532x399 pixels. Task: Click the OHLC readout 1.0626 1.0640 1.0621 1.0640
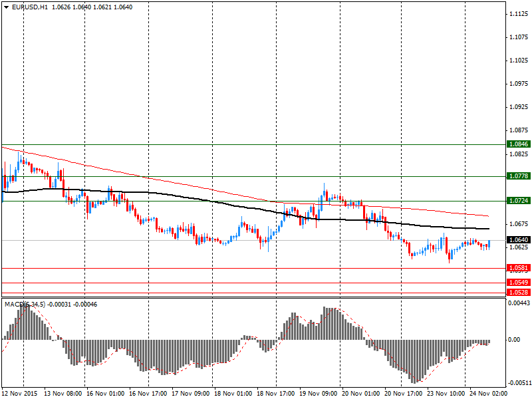click(92, 7)
